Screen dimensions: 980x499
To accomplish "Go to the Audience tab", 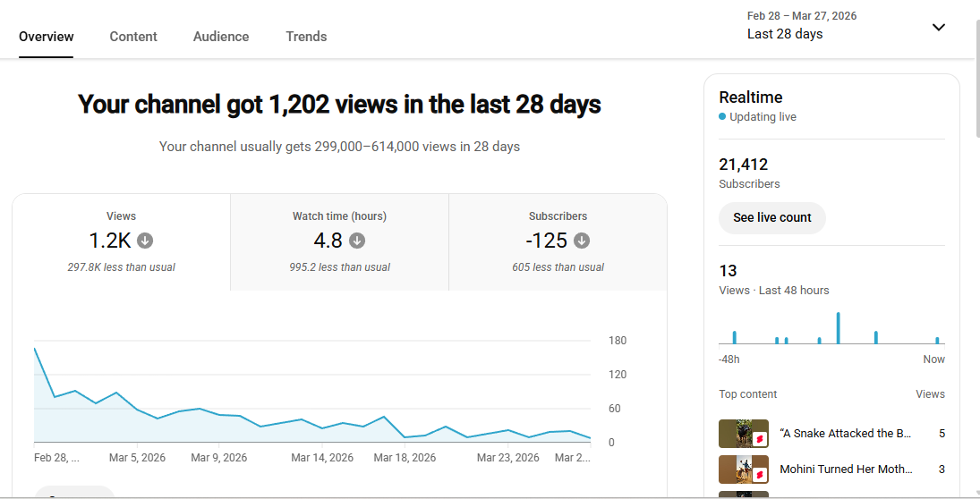I will click(x=221, y=37).
